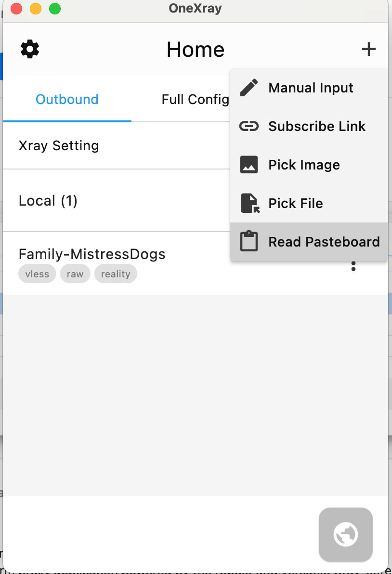Click the green macOS zoom button
392x574 pixels.
click(55, 8)
